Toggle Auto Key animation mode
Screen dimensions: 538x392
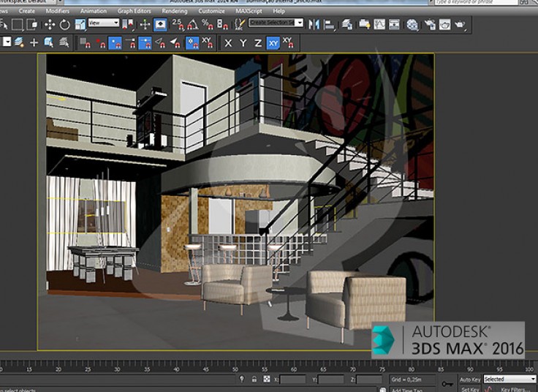(470, 380)
